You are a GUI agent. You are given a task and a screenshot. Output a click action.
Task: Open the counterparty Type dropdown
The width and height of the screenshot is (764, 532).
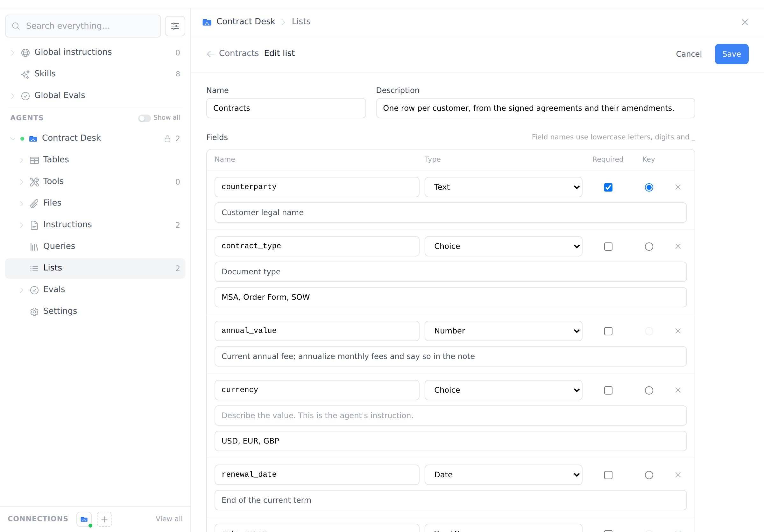504,187
